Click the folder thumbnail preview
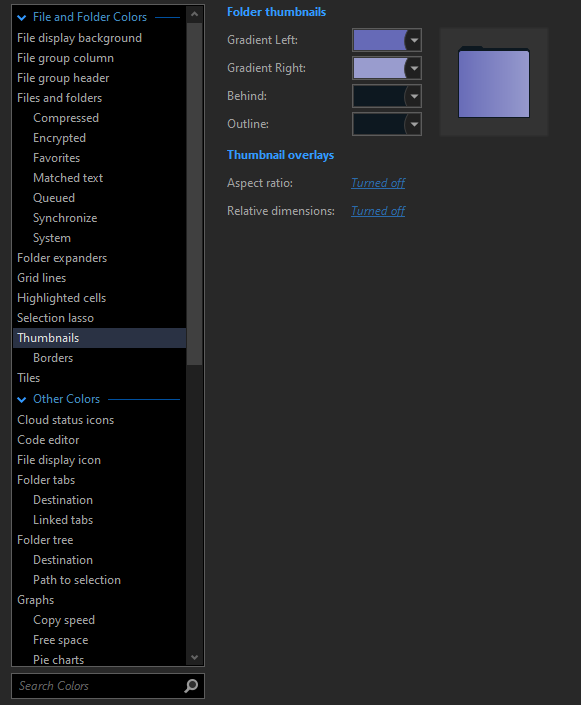Screen dimensions: 581x705 (x=494, y=82)
